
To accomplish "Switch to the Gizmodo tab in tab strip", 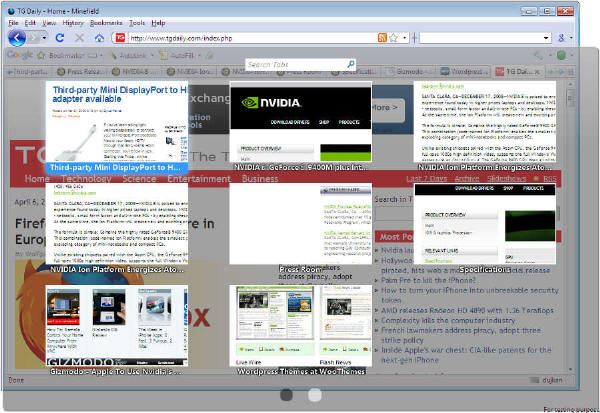I will [409, 72].
